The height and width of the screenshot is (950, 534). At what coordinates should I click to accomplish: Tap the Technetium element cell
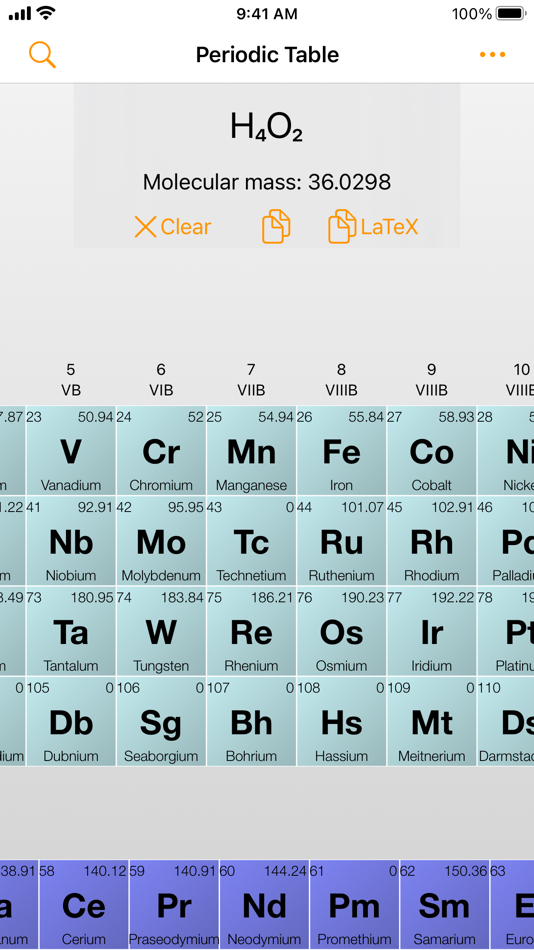click(251, 541)
